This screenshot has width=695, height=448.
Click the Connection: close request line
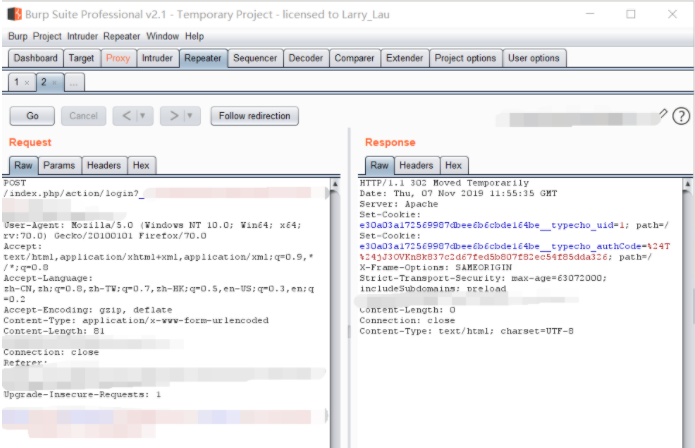(51, 352)
